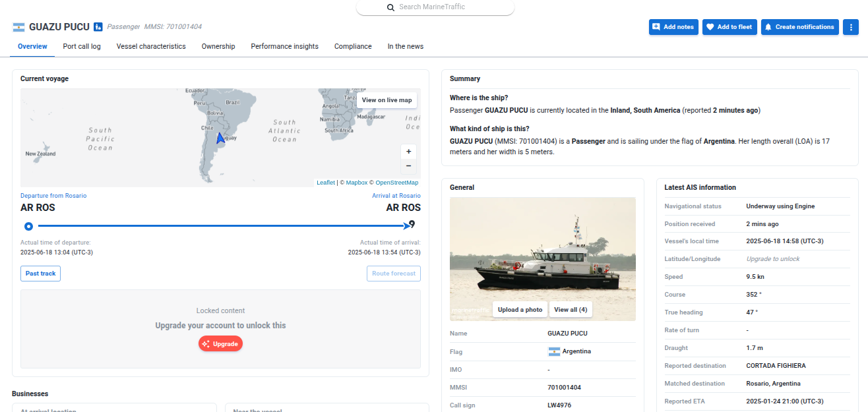Zoom in on the voyage map
The image size is (868, 412).
point(409,152)
